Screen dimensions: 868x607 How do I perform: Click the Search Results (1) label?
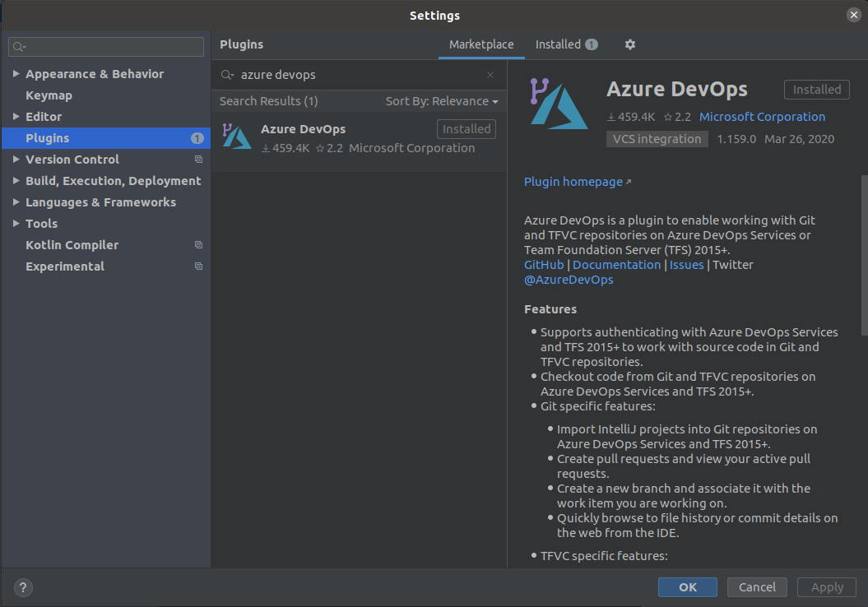click(268, 101)
